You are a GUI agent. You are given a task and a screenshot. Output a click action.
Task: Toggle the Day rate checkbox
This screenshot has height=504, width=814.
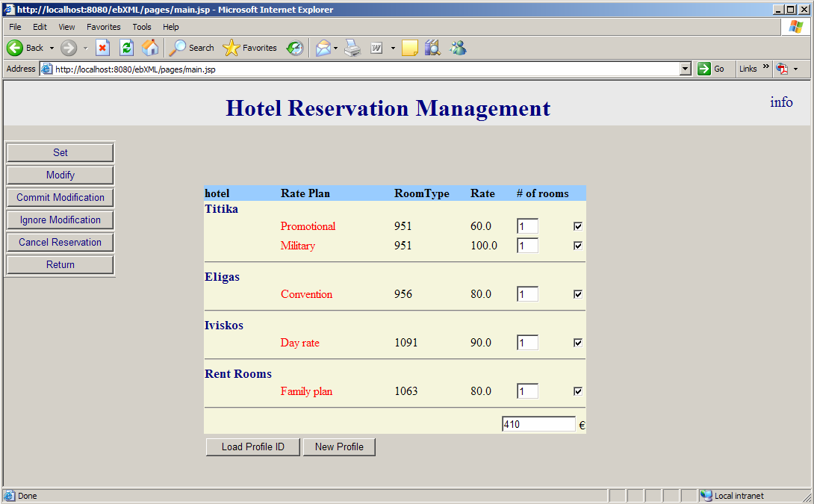click(x=578, y=343)
